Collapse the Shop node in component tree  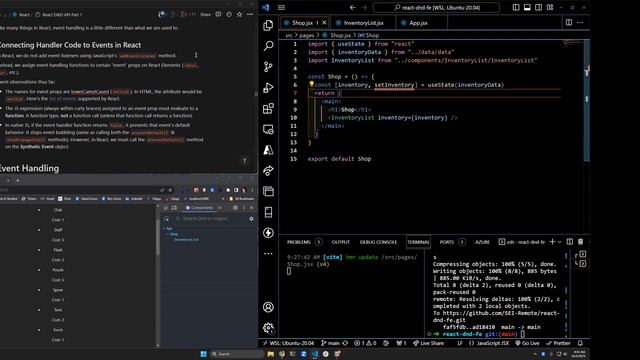click(x=168, y=234)
